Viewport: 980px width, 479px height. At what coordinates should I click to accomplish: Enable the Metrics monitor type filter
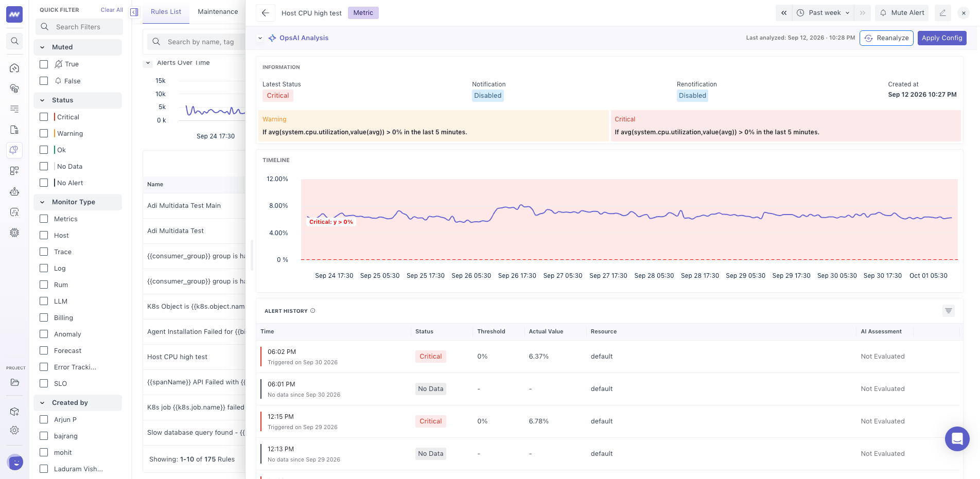click(44, 219)
